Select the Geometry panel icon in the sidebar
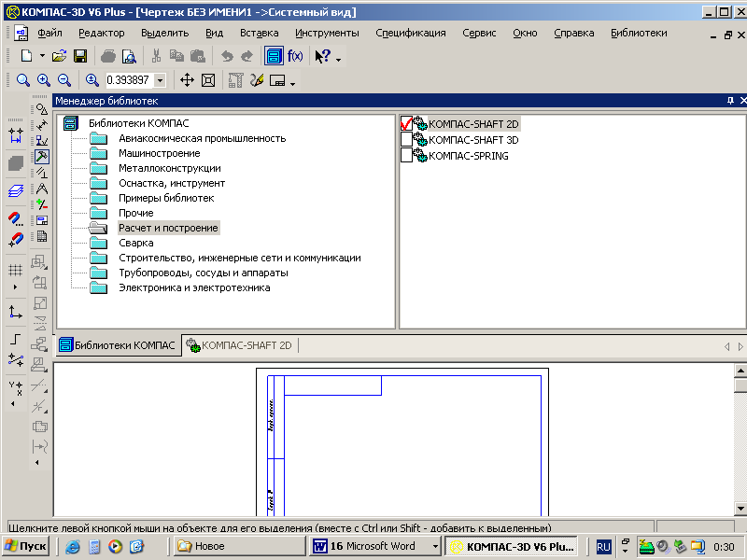 pyautogui.click(x=42, y=109)
